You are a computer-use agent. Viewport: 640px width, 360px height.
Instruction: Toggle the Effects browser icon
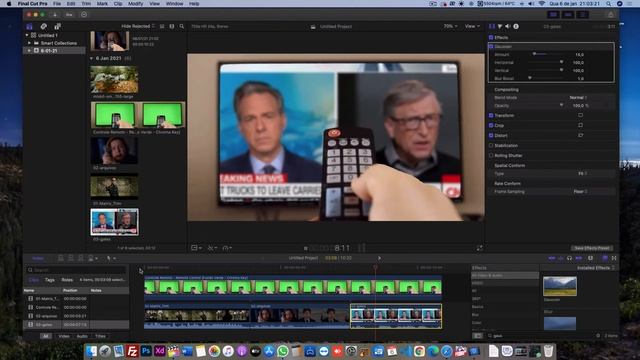(x=605, y=258)
